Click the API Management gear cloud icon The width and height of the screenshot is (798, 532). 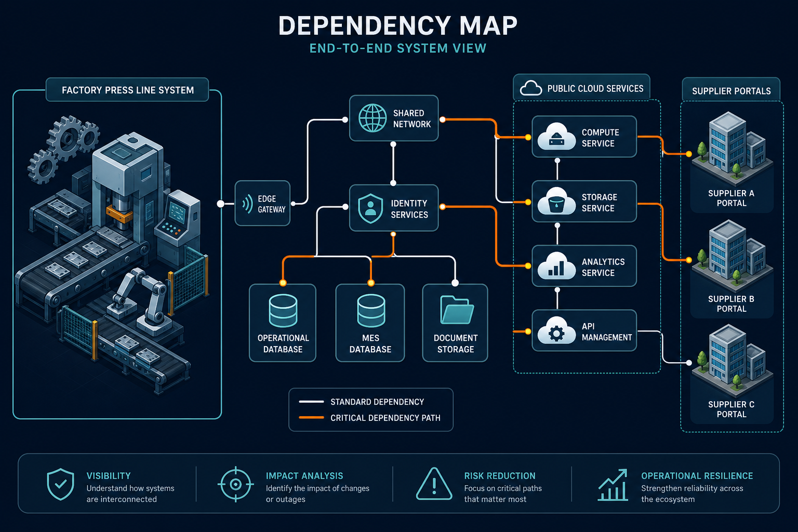pos(556,330)
